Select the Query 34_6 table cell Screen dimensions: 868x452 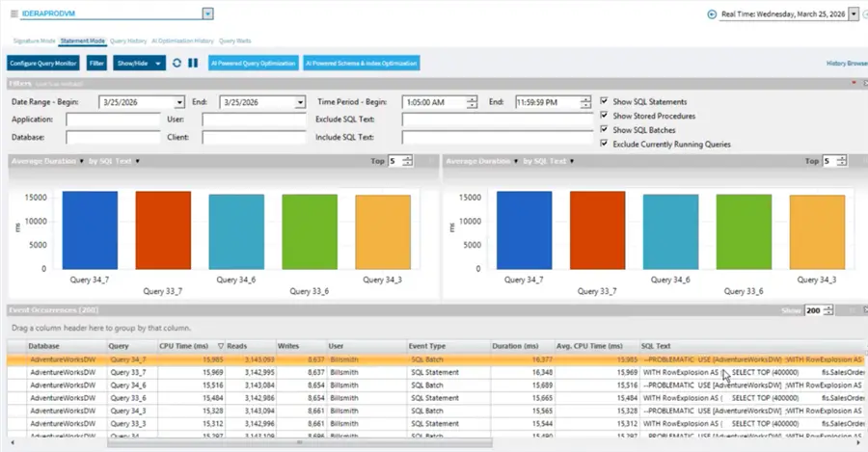pos(131,386)
